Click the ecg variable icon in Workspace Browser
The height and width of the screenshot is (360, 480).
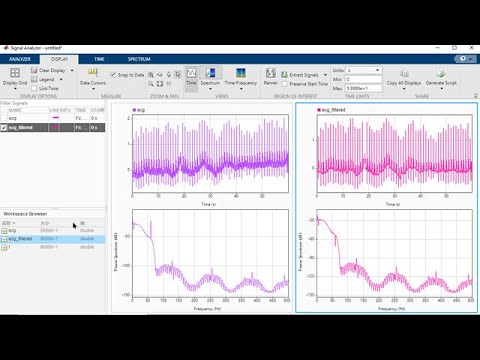[x=4, y=231]
